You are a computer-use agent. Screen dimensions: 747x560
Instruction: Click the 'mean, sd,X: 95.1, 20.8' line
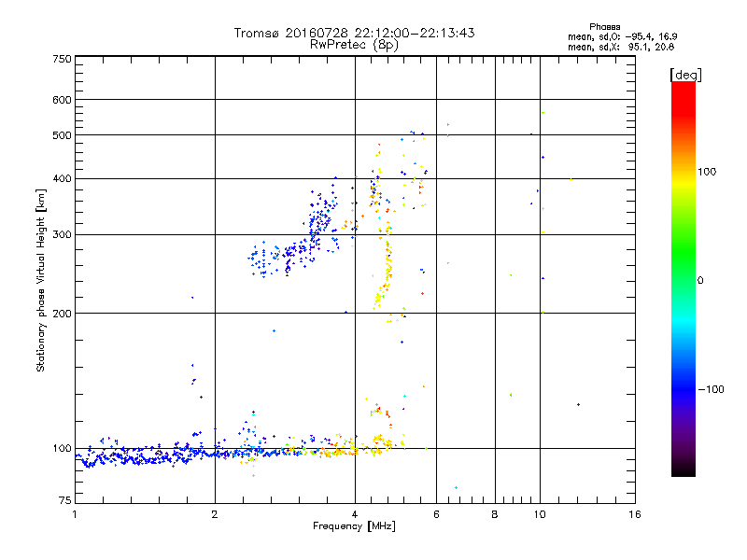point(621,47)
